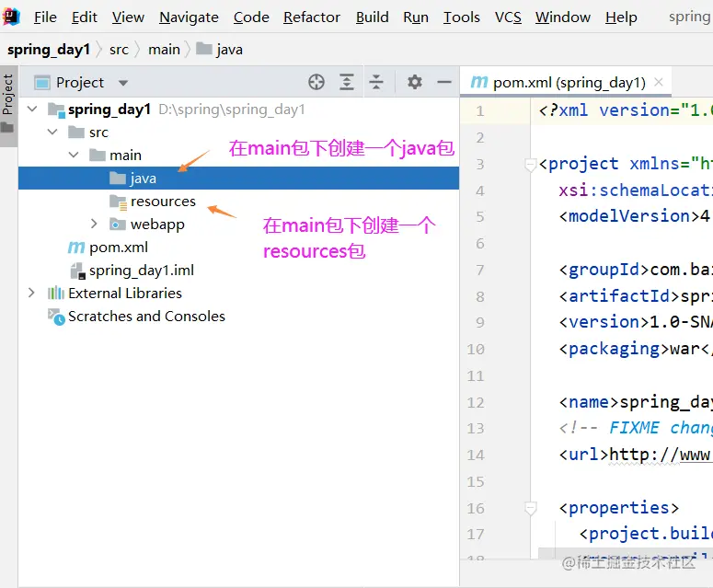Select the src folder
The width and height of the screenshot is (713, 588).
pyautogui.click(x=98, y=133)
